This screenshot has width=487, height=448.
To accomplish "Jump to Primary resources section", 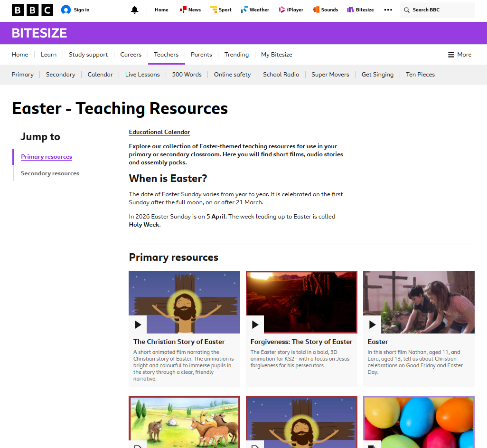I will click(x=47, y=157).
